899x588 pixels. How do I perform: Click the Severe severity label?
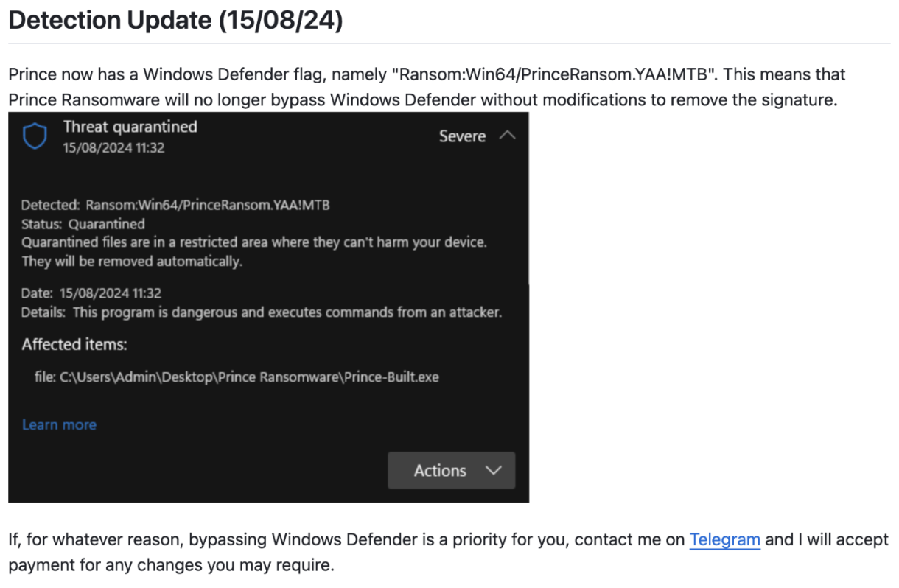(462, 136)
